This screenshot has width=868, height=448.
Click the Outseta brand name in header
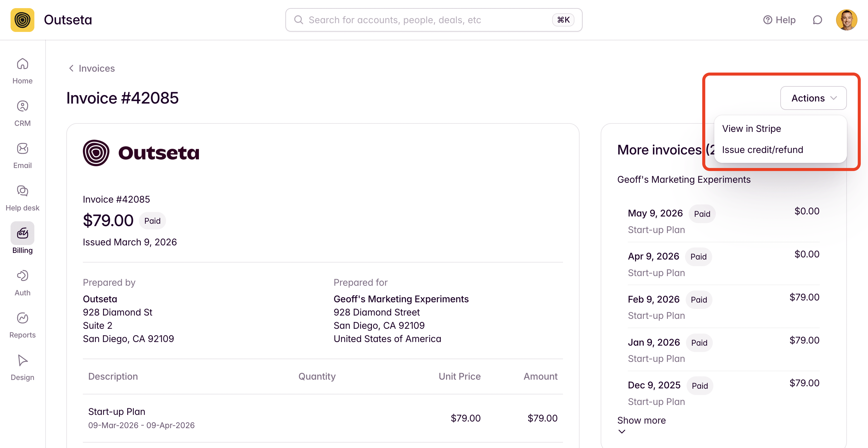(68, 20)
